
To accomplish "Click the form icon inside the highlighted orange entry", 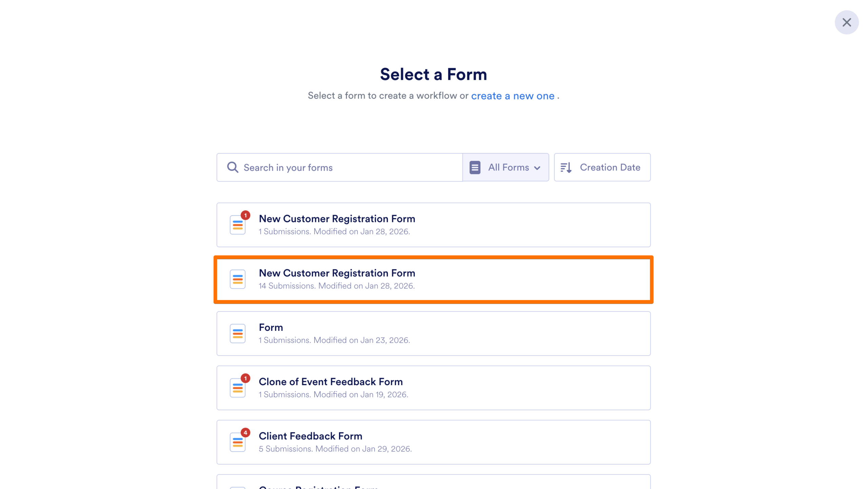I will [x=237, y=279].
